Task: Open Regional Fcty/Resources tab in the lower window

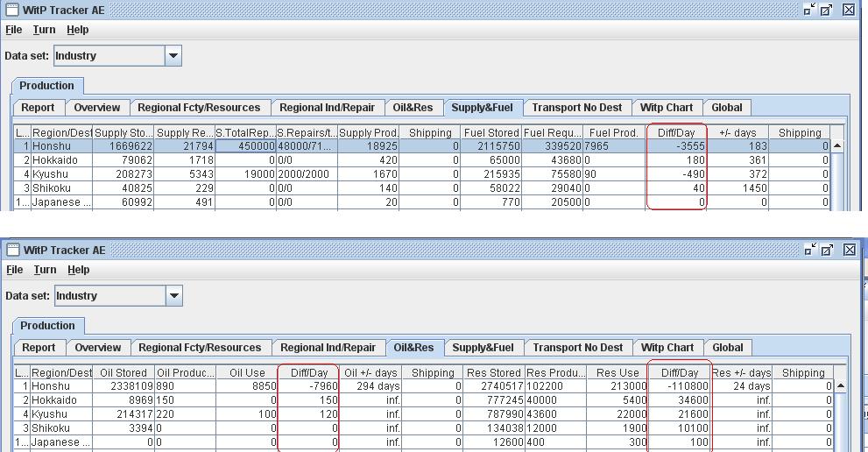Action: click(200, 347)
